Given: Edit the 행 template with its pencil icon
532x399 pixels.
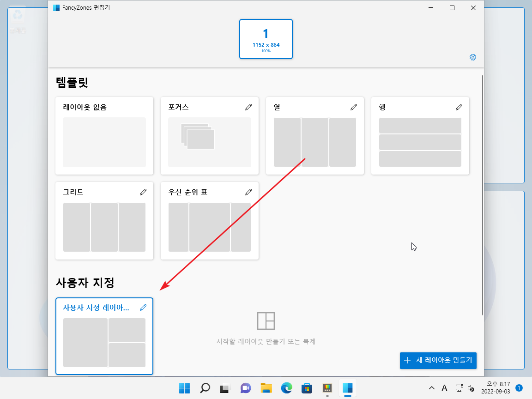Looking at the screenshot, I should pos(459,107).
